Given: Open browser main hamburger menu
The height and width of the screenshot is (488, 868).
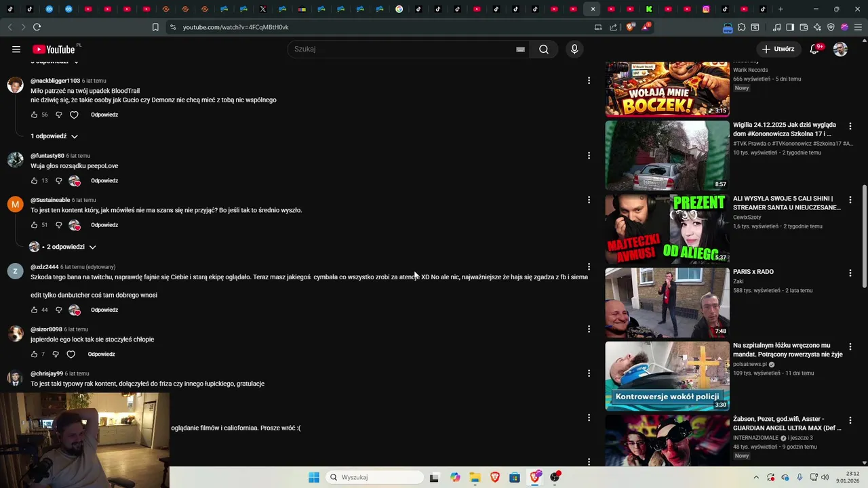Looking at the screenshot, I should point(858,27).
